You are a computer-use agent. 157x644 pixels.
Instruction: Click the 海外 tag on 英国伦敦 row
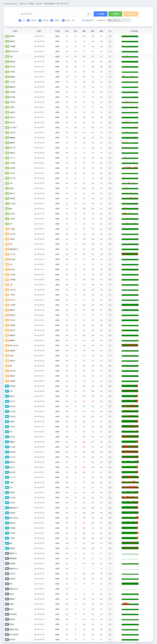7,619
